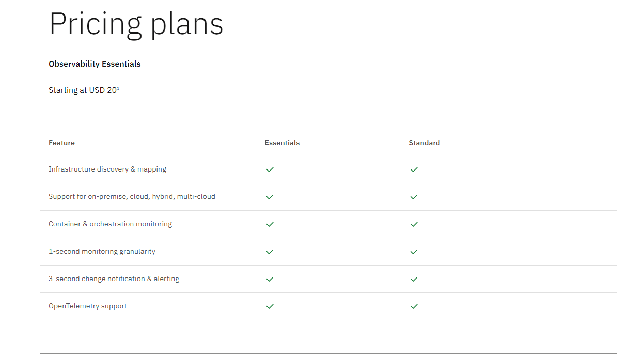The height and width of the screenshot is (355, 644).
Task: Click Standard checkmark for Infrastructure discovery & mapping
Action: [414, 169]
